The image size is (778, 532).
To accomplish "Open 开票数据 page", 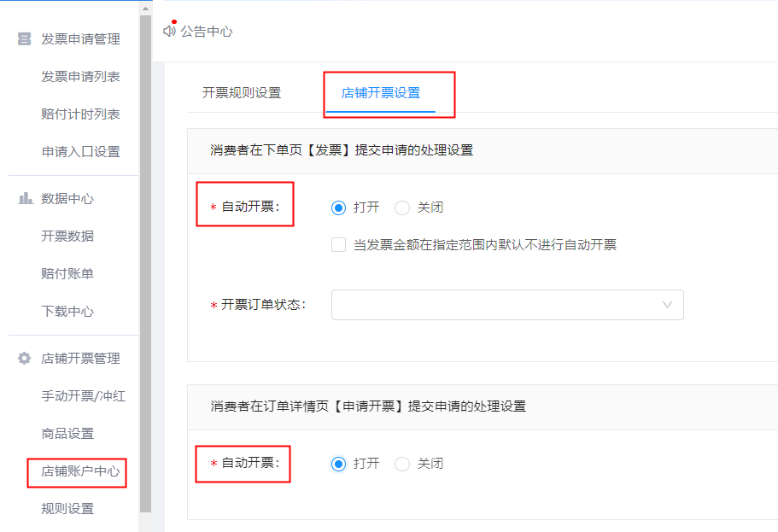I will point(67,236).
